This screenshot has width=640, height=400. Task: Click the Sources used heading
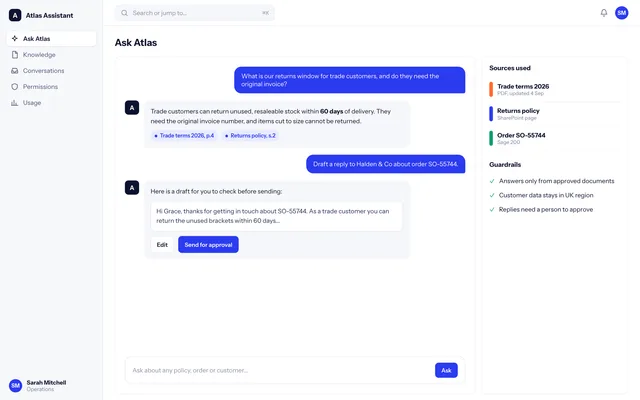[510, 68]
